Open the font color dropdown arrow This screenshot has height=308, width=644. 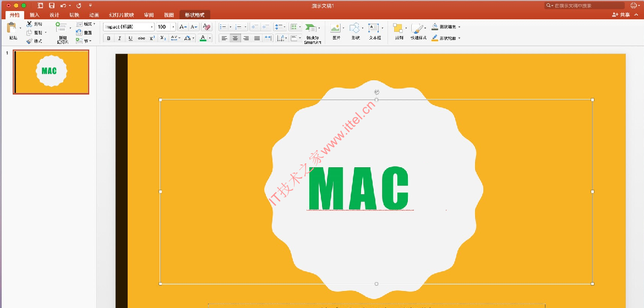pyautogui.click(x=210, y=38)
